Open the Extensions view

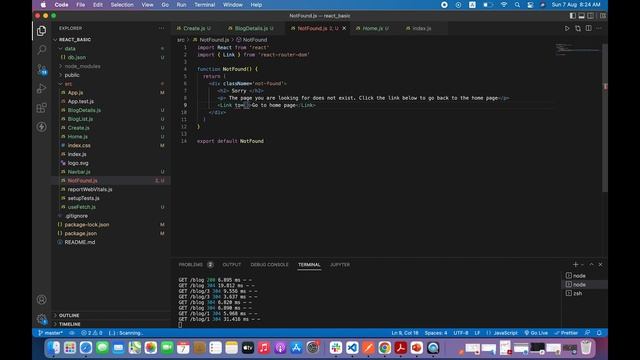tap(41, 108)
